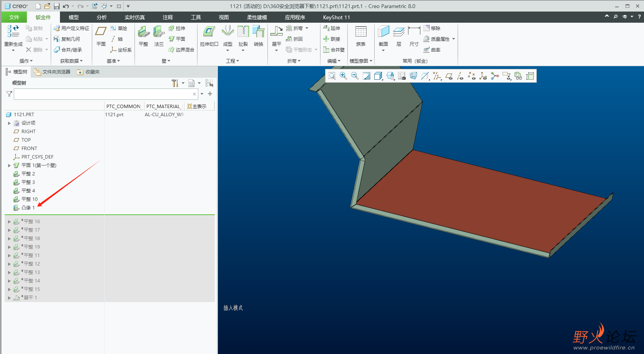
Task: Click Annotation Display icon in graphics toolbar
Action: click(507, 76)
